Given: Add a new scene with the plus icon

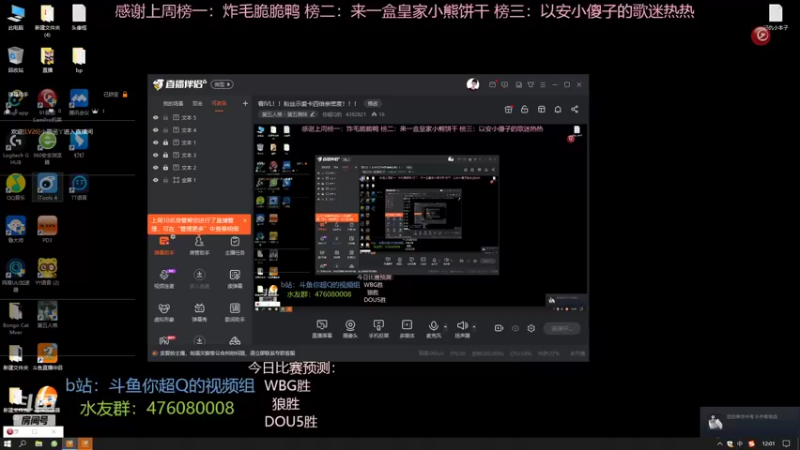Looking at the screenshot, I should point(245,104).
